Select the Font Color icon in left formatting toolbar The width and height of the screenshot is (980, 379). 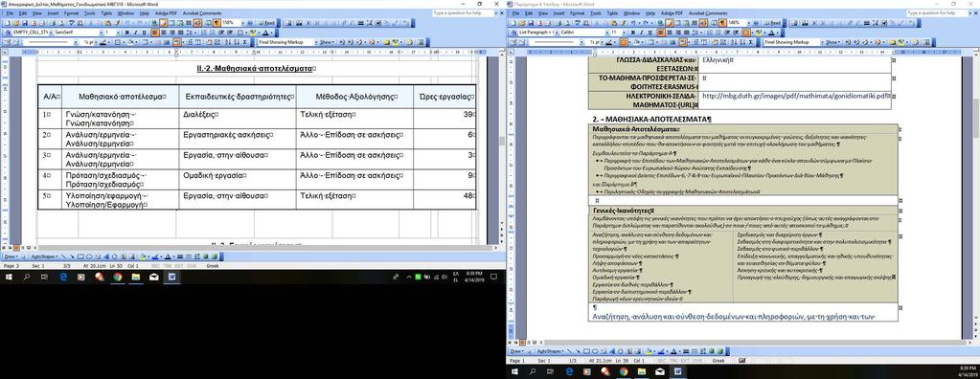(265, 33)
